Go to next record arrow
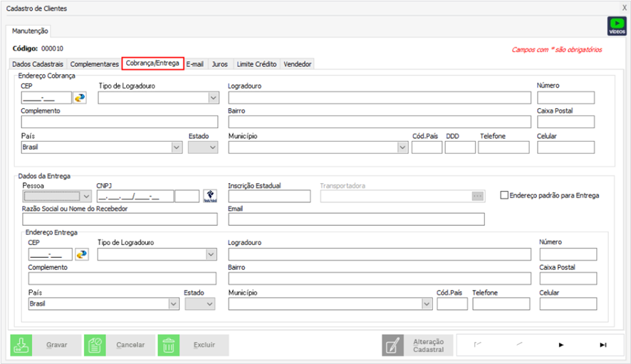This screenshot has height=364, width=631. (561, 345)
